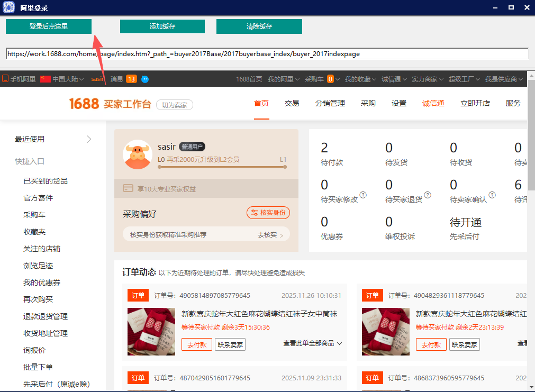535x392 pixels.
Task: Click 去付款 on the first order
Action: (x=196, y=344)
